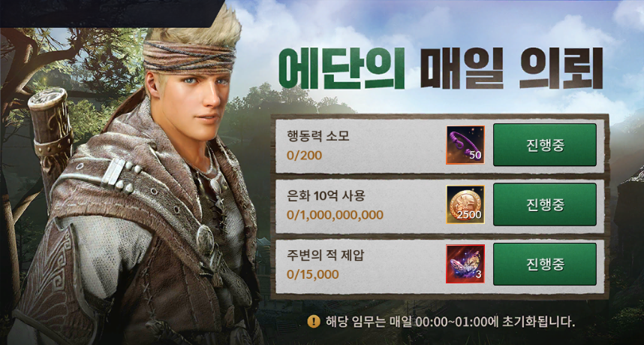Image resolution: width=644 pixels, height=345 pixels.
Task: Click the quantity 50 on bracelet icon
Action: (475, 156)
